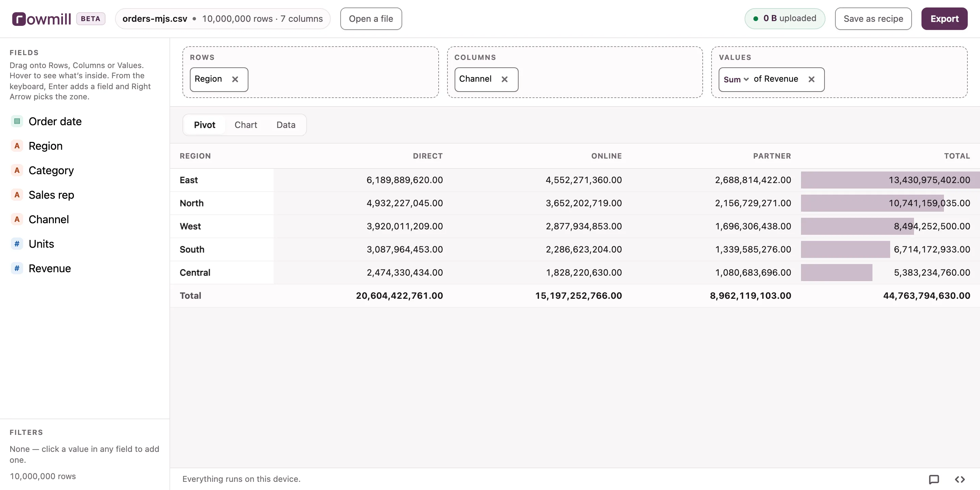Click the ONLINE column header

(x=606, y=156)
